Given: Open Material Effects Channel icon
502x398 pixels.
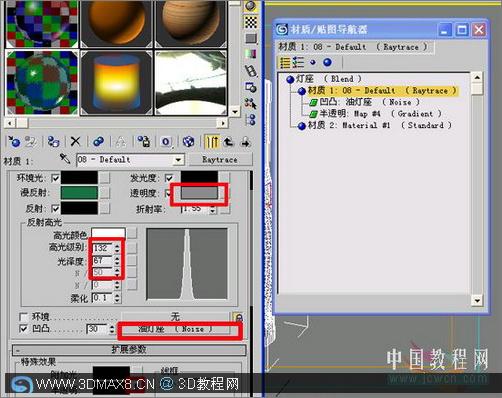Looking at the screenshot, I should tap(166, 142).
